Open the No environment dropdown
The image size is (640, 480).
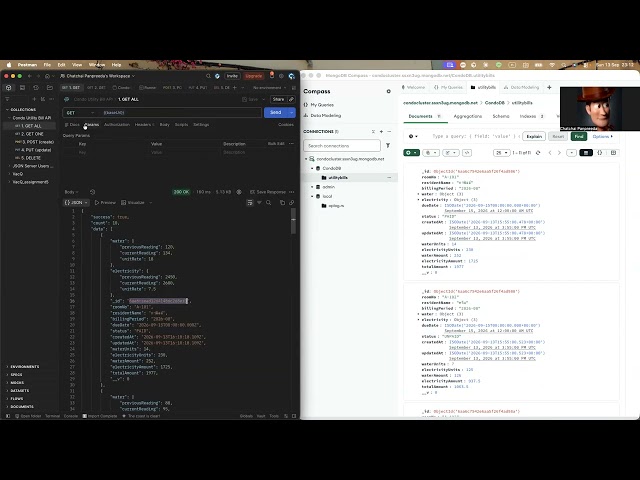[269, 88]
